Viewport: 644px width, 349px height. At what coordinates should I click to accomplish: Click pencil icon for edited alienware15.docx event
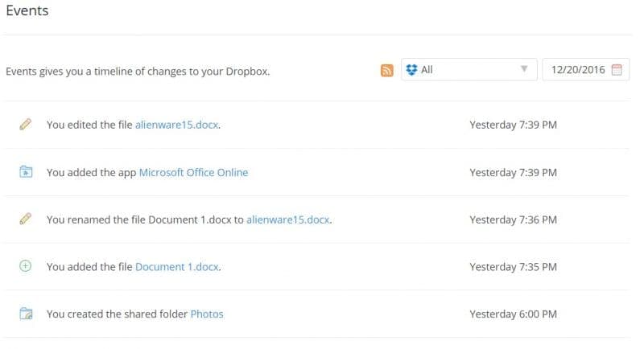(26, 125)
